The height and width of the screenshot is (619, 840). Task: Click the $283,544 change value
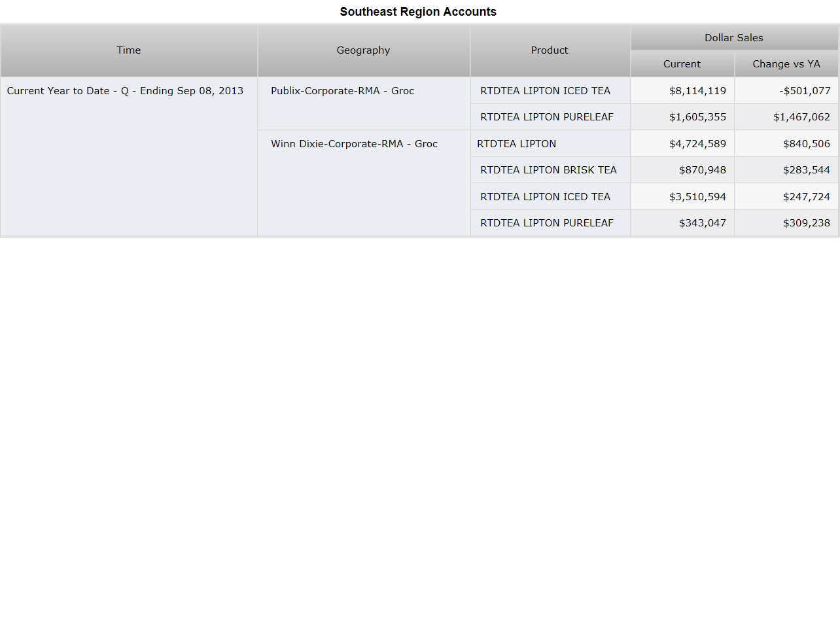click(786, 170)
